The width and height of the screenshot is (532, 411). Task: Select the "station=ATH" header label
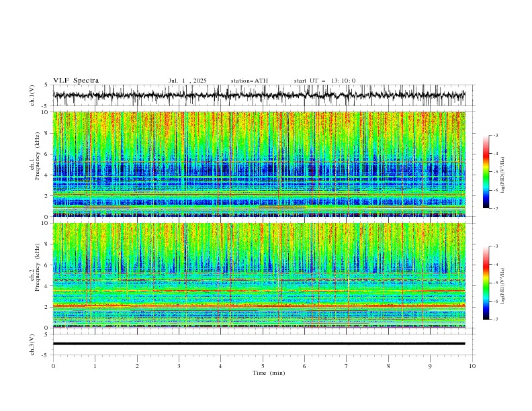249,81
